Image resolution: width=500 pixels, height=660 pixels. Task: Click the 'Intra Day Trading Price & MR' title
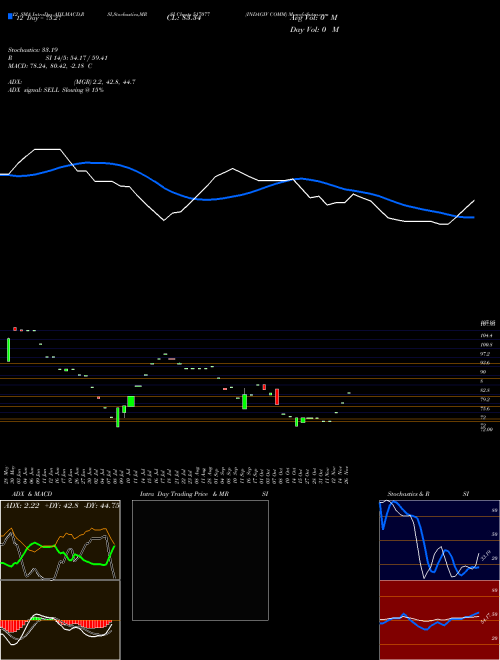185,494
